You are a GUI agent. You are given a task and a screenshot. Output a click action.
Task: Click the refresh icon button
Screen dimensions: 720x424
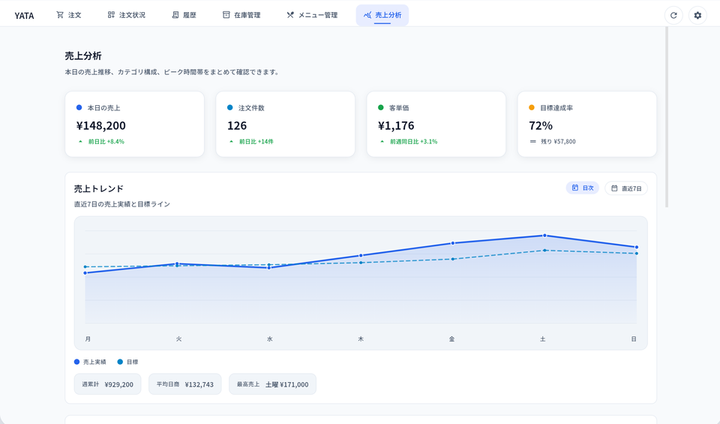click(674, 15)
